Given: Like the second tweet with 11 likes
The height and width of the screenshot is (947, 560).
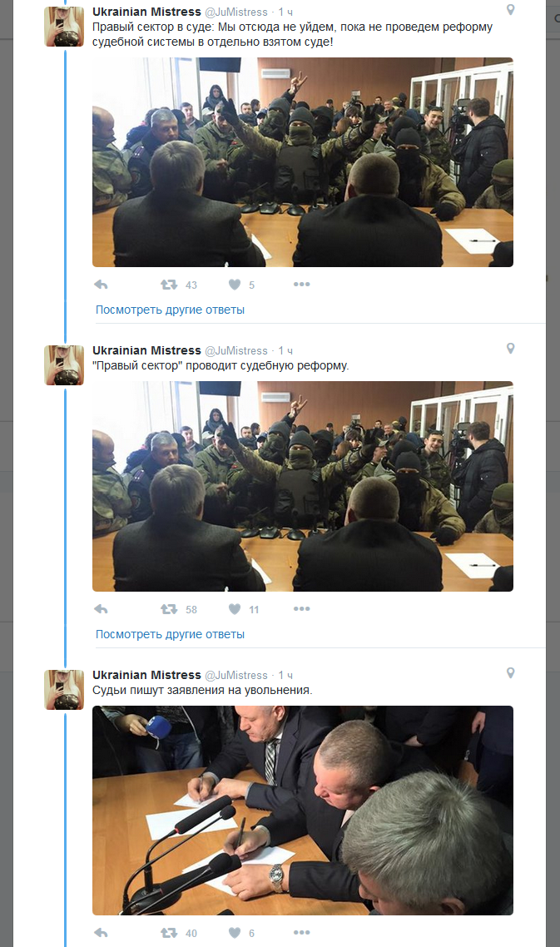Looking at the screenshot, I should click(x=235, y=609).
